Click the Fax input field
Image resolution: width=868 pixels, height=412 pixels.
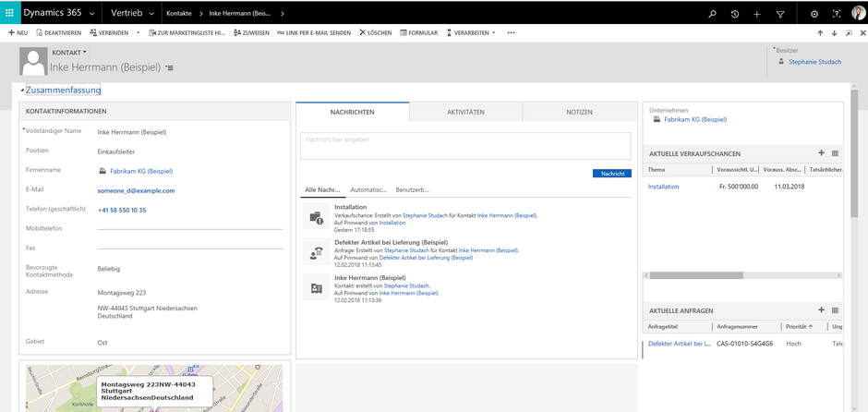190,248
